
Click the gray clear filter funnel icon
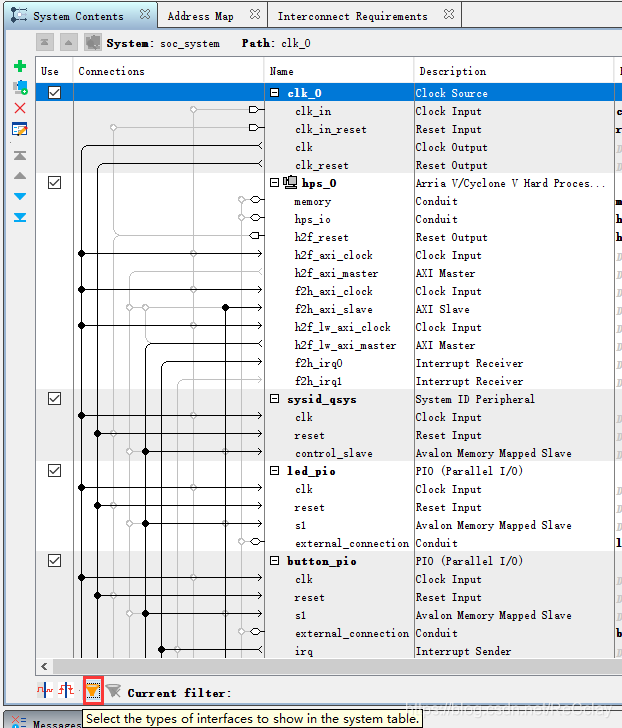coord(113,691)
